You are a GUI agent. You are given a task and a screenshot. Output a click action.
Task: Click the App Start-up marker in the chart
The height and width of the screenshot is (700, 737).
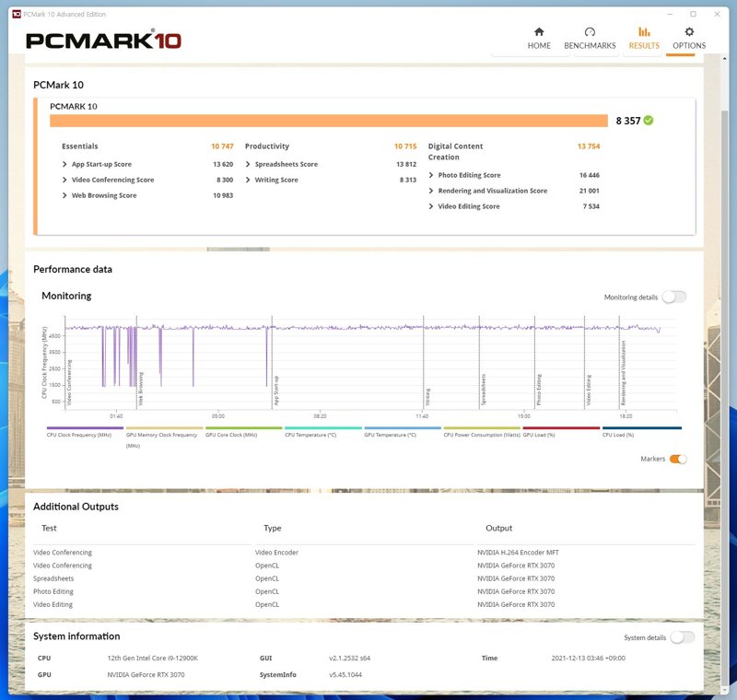[x=276, y=391]
